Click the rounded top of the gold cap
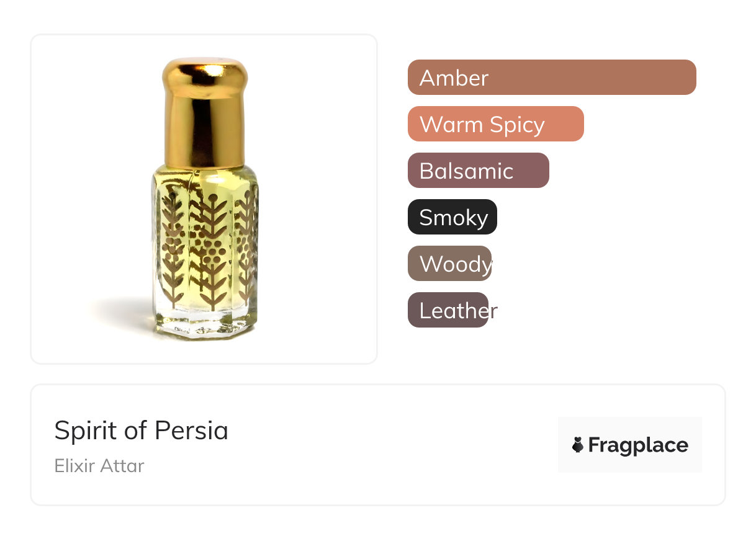Image resolution: width=756 pixels, height=536 pixels. [205, 69]
